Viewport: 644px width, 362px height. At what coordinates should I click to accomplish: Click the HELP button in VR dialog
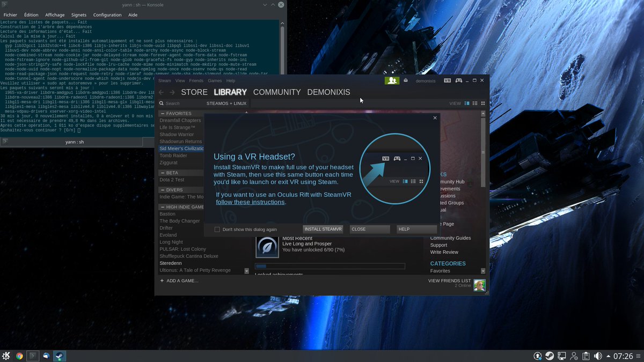[x=416, y=229]
